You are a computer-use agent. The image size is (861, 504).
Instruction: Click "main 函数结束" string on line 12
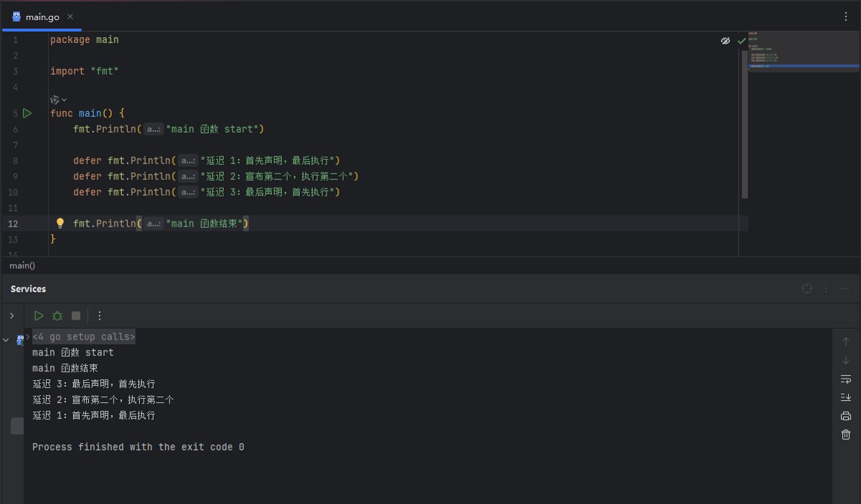pos(204,224)
